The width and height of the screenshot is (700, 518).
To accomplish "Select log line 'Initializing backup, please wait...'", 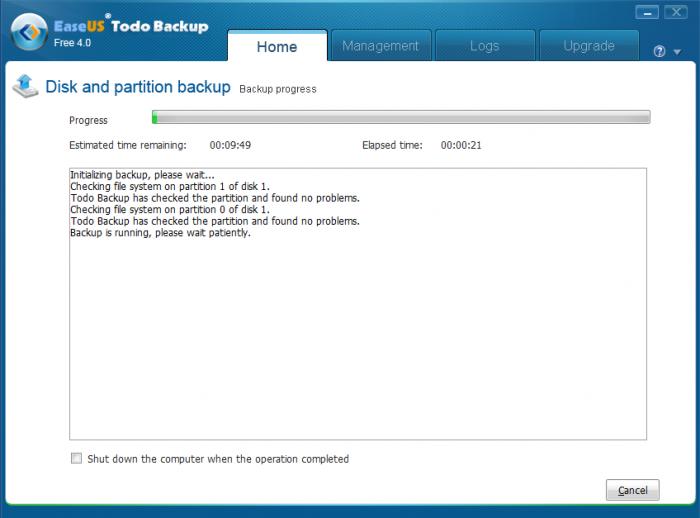I will 142,175.
